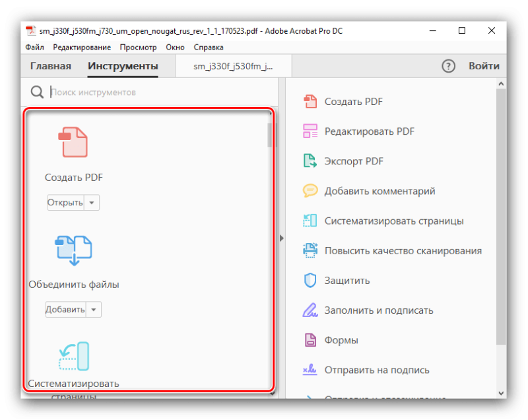Open the Просмотр menu
528x420 pixels.
pyautogui.click(x=139, y=47)
